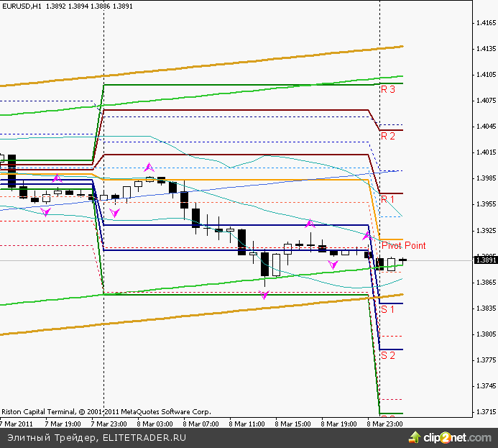Click the leftmost magenta down fractal arrow

[46, 211]
